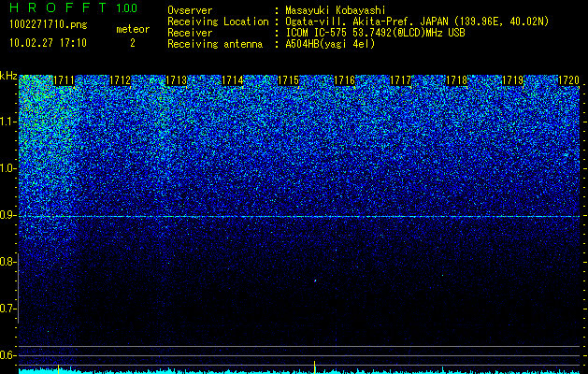588x374 pixels.
Task: Click the meteor count value 2
Action: (x=133, y=43)
